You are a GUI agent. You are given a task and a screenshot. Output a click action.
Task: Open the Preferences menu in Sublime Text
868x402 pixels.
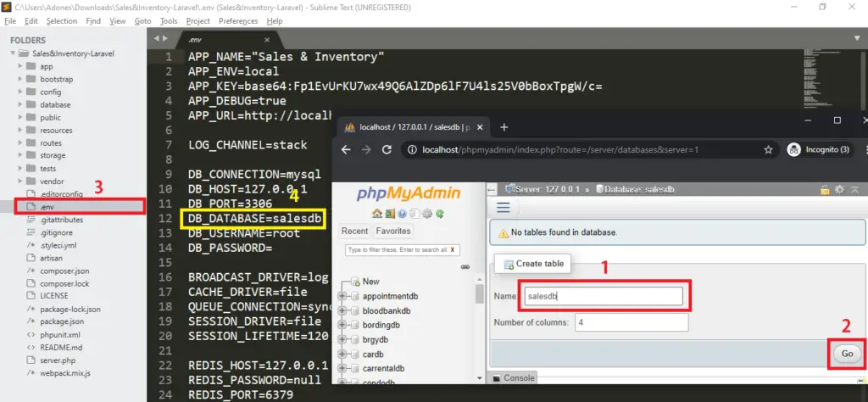(x=238, y=20)
